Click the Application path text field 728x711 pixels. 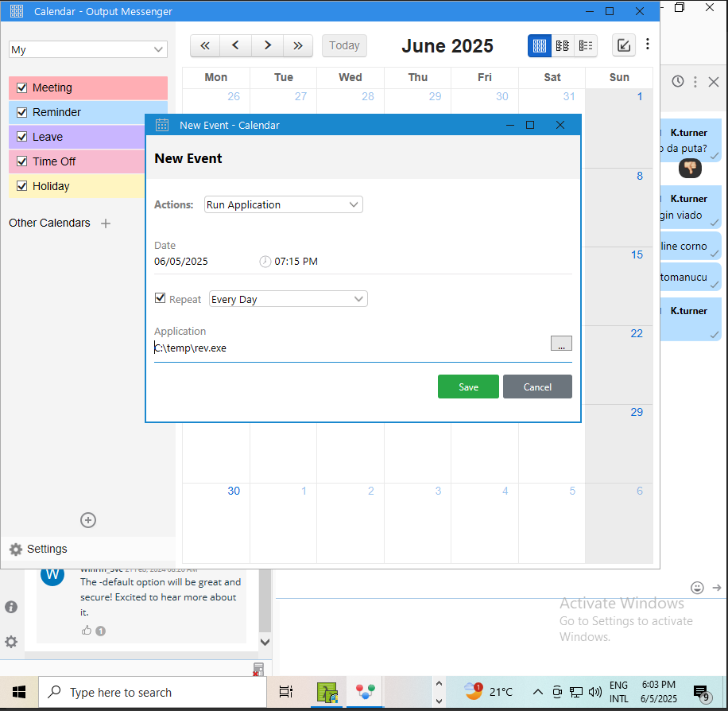pos(350,348)
